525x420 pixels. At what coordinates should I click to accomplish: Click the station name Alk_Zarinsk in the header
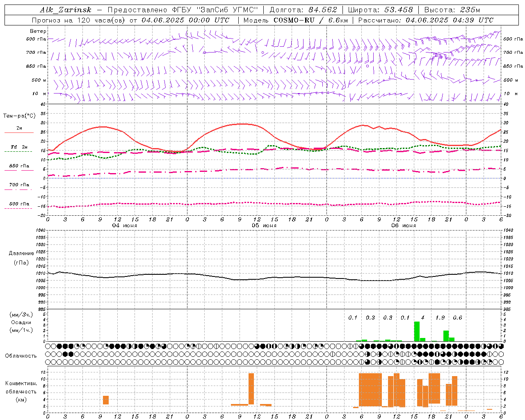(x=66, y=10)
